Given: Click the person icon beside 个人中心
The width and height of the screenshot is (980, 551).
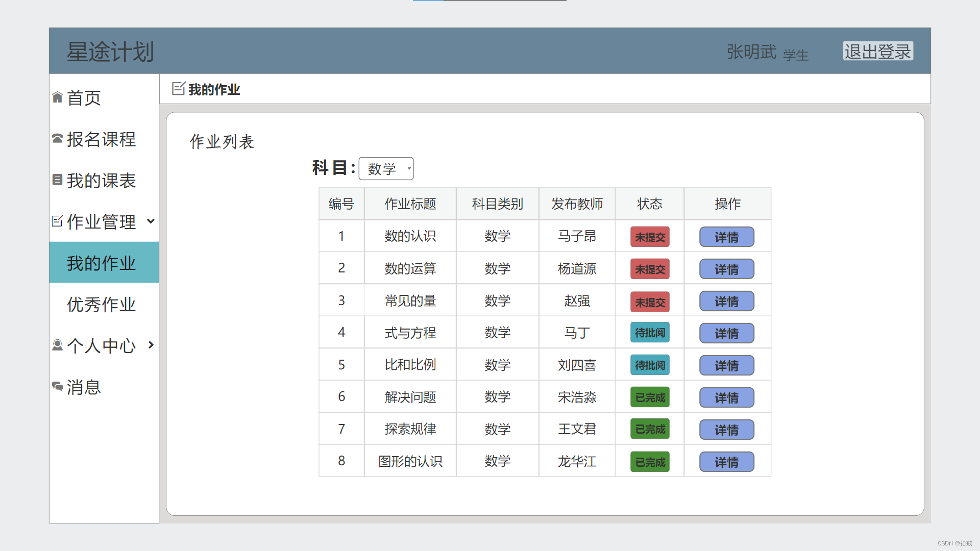Looking at the screenshot, I should (57, 345).
